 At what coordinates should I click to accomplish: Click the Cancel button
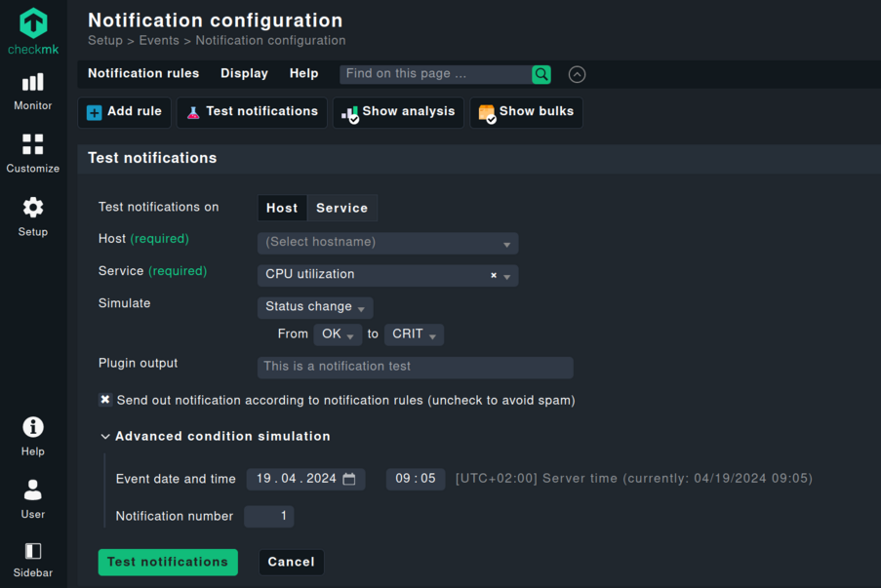click(291, 562)
